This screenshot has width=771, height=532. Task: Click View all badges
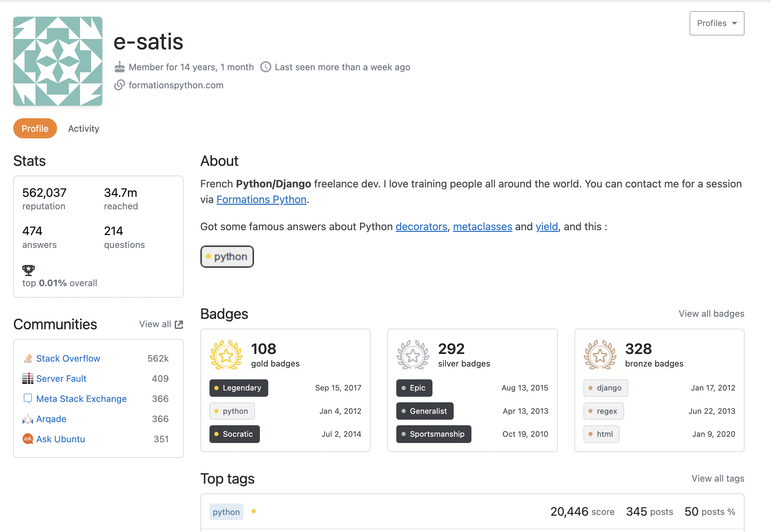click(711, 314)
